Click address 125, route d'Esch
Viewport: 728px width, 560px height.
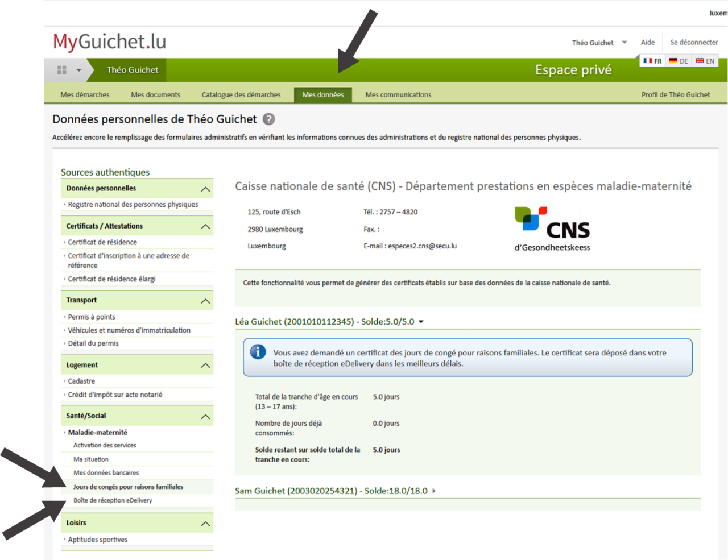point(274,212)
